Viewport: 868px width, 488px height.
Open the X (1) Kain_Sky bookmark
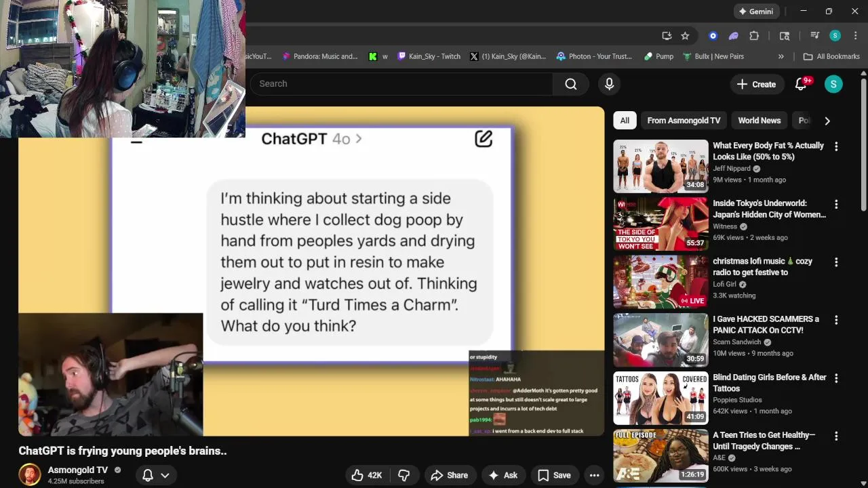click(508, 56)
